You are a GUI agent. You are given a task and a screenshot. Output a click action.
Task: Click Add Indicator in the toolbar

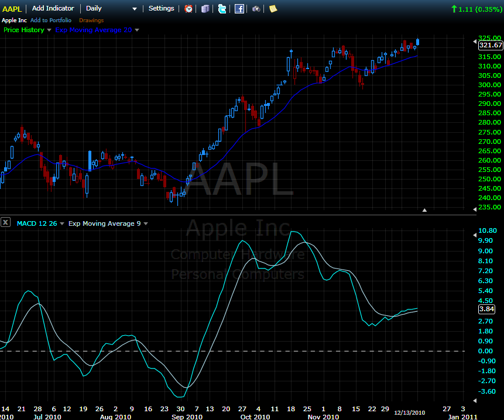click(53, 8)
